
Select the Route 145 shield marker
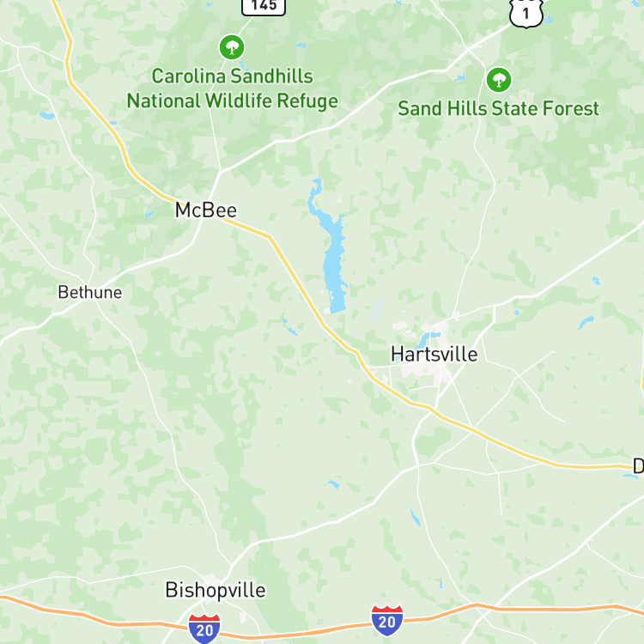[264, 6]
